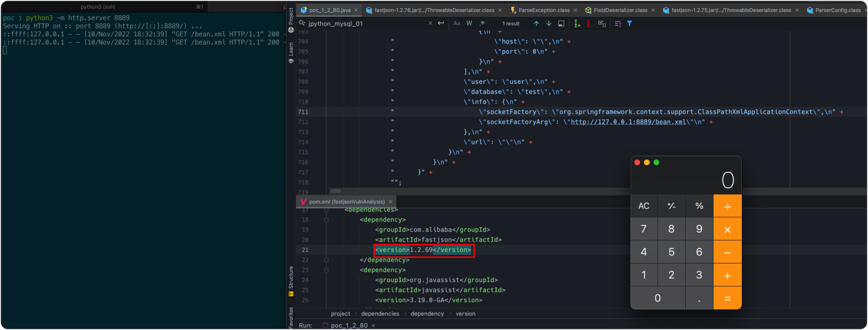Screen dimensions: 868x330
Task: Open the find filter options
Action: click(x=630, y=23)
